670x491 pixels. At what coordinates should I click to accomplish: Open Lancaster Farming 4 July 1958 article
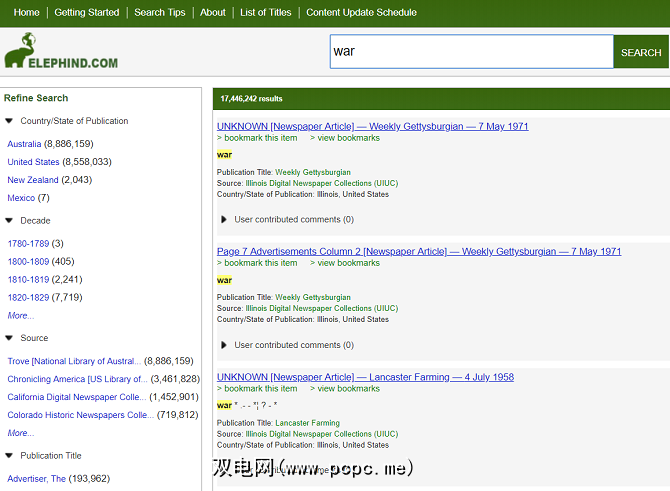click(365, 377)
